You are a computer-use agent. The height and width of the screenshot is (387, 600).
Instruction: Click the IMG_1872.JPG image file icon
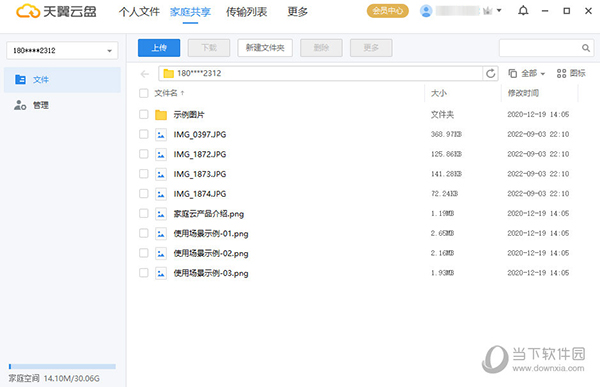click(x=161, y=154)
